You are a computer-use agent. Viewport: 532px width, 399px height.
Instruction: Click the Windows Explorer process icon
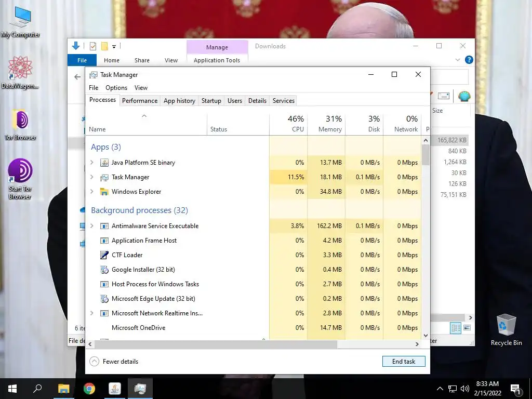click(x=104, y=192)
